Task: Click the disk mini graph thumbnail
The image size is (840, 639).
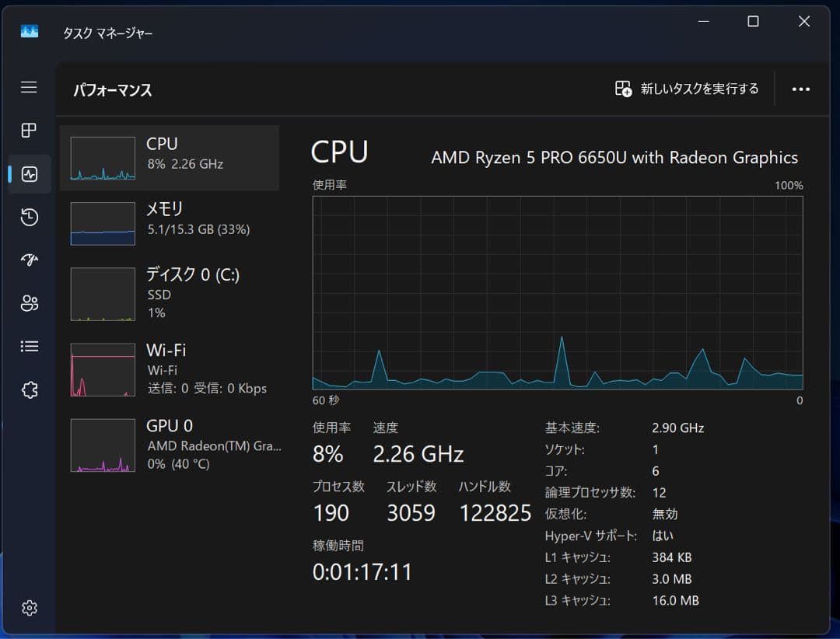Action: pos(103,294)
